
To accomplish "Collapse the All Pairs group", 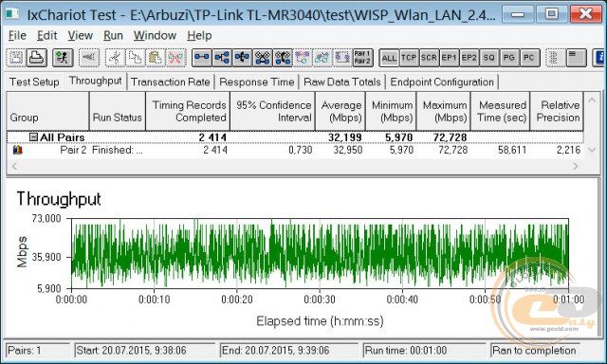I will point(34,136).
